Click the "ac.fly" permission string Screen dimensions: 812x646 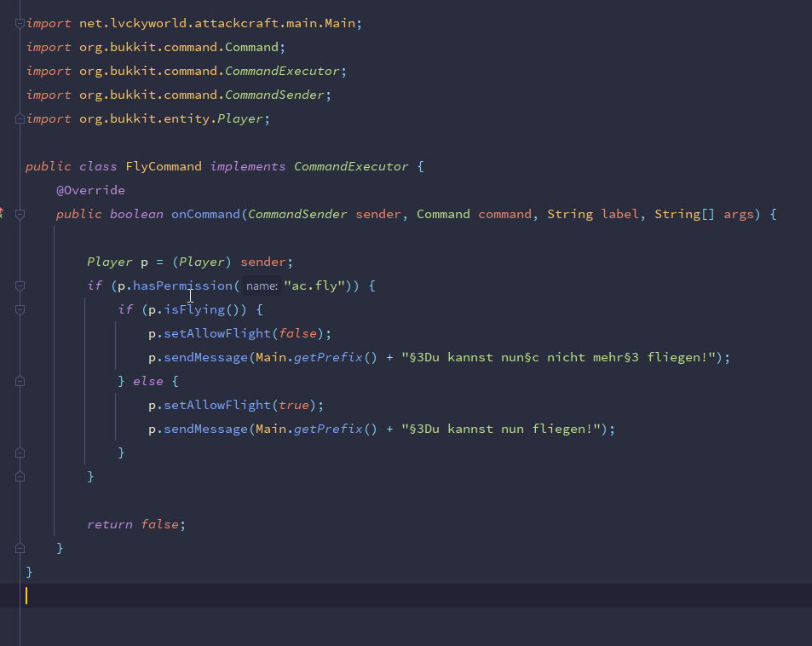pos(315,286)
